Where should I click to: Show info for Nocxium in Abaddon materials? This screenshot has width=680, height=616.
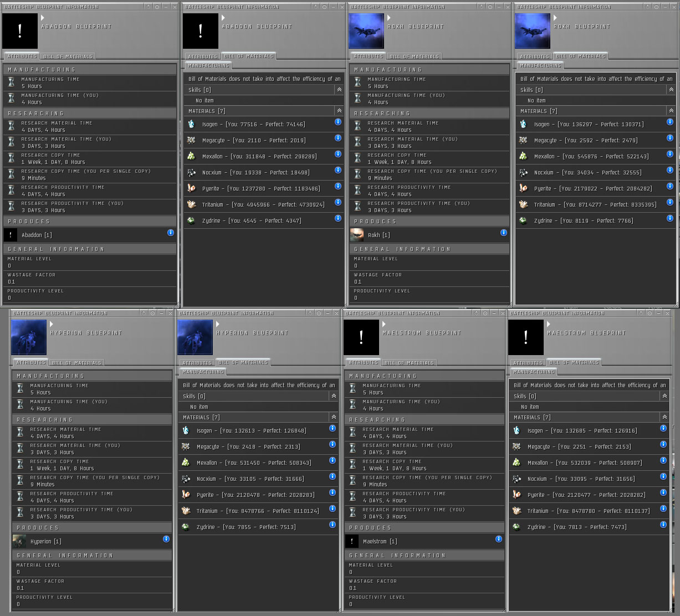pyautogui.click(x=338, y=170)
